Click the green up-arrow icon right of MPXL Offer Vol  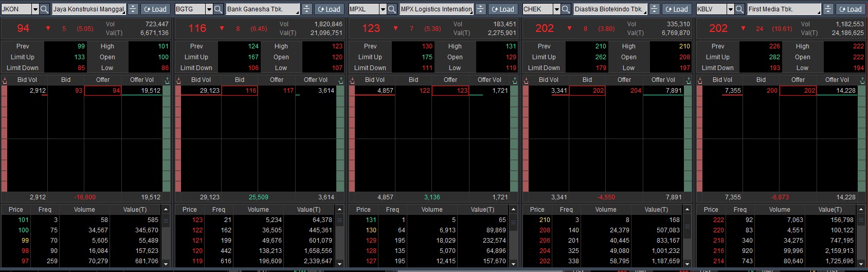(515, 80)
